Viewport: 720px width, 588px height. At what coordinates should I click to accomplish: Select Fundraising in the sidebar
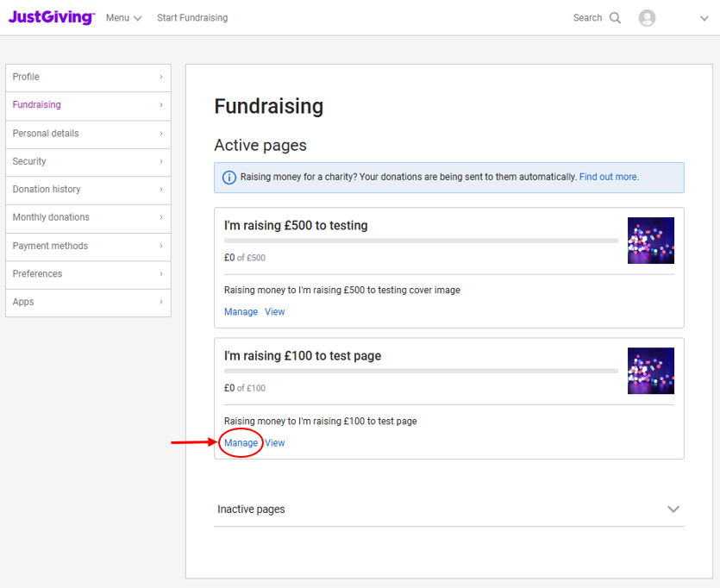click(x=37, y=105)
